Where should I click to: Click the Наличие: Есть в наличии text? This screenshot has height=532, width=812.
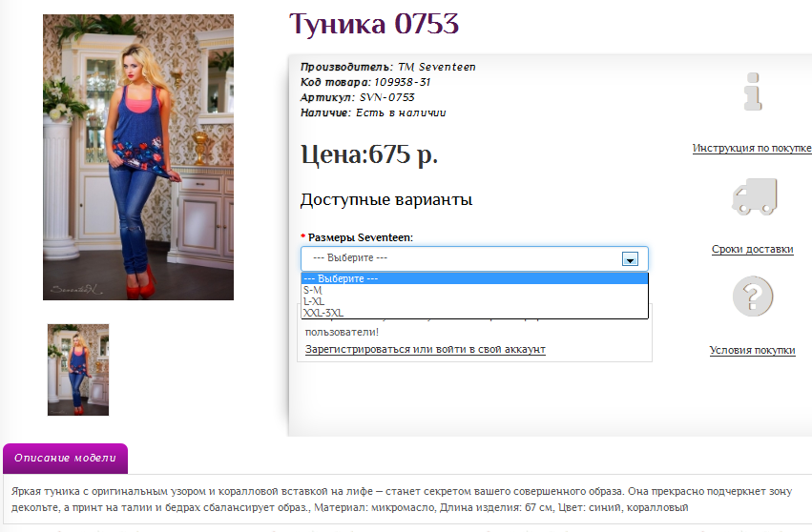373,113
